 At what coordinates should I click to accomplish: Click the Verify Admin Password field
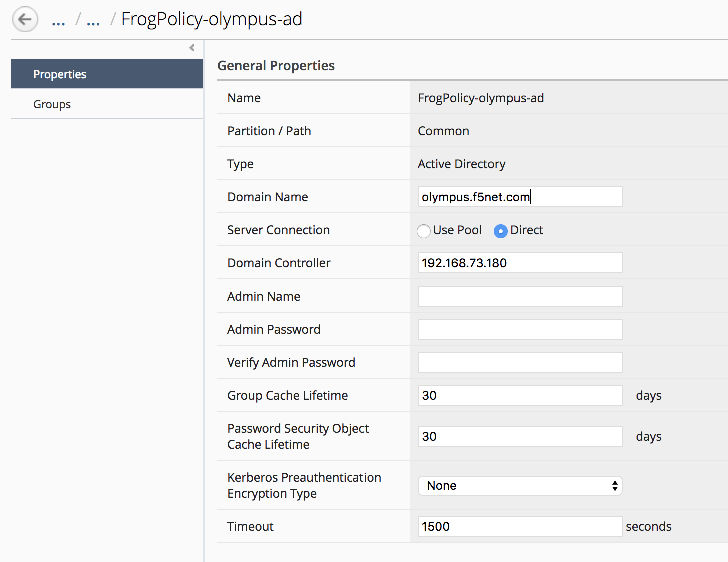[x=520, y=362]
